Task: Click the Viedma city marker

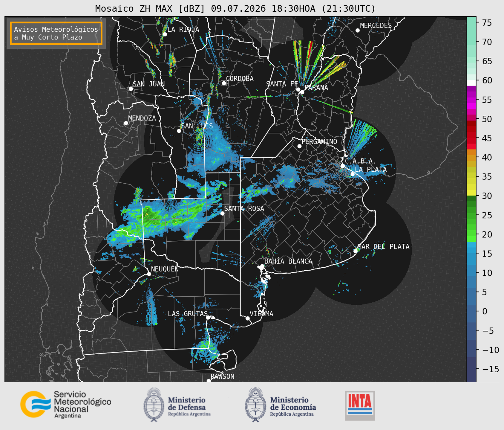Action: pyautogui.click(x=248, y=318)
